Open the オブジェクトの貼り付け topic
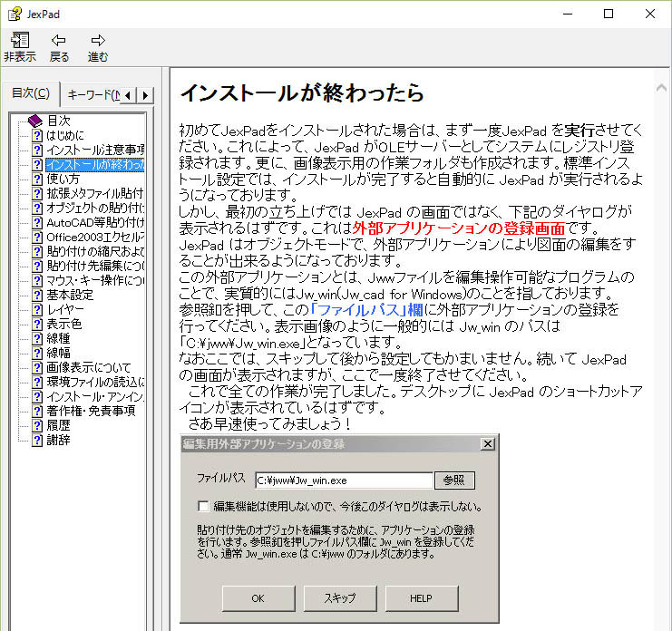672x631 pixels. (x=95, y=209)
